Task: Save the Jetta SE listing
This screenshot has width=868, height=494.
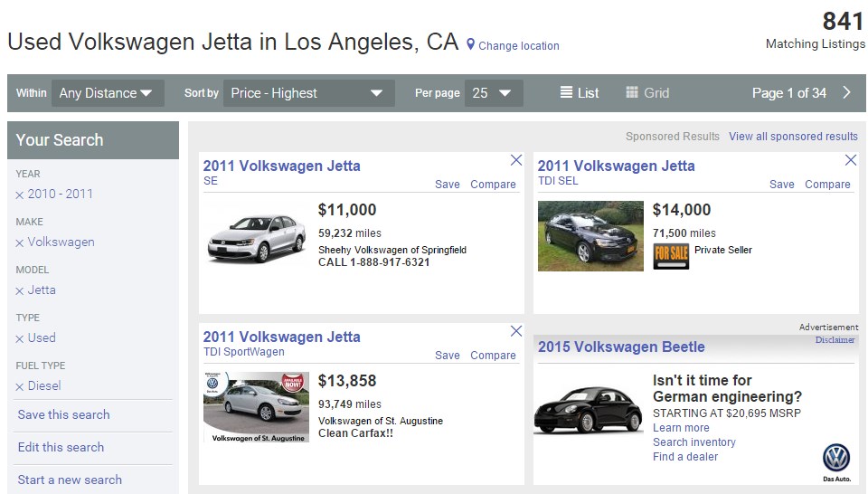Action: [x=448, y=185]
